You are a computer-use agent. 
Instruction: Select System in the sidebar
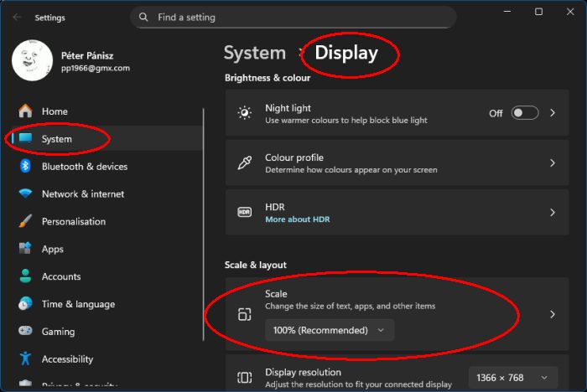point(57,139)
